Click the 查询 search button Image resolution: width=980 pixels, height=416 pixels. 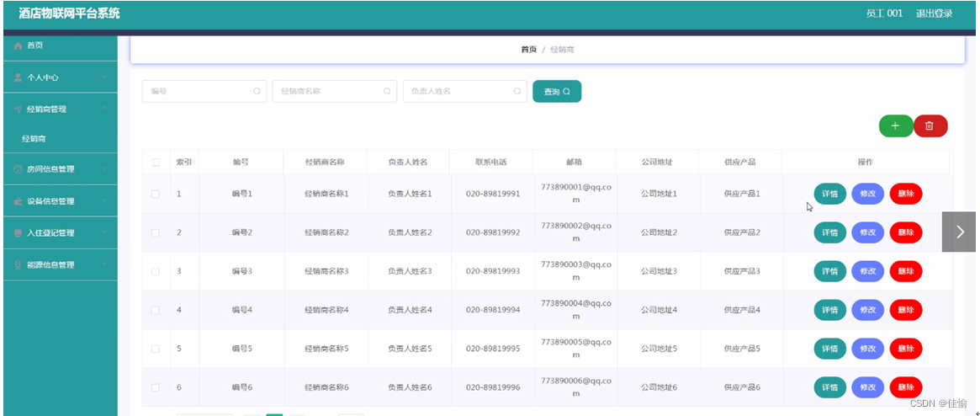click(557, 91)
